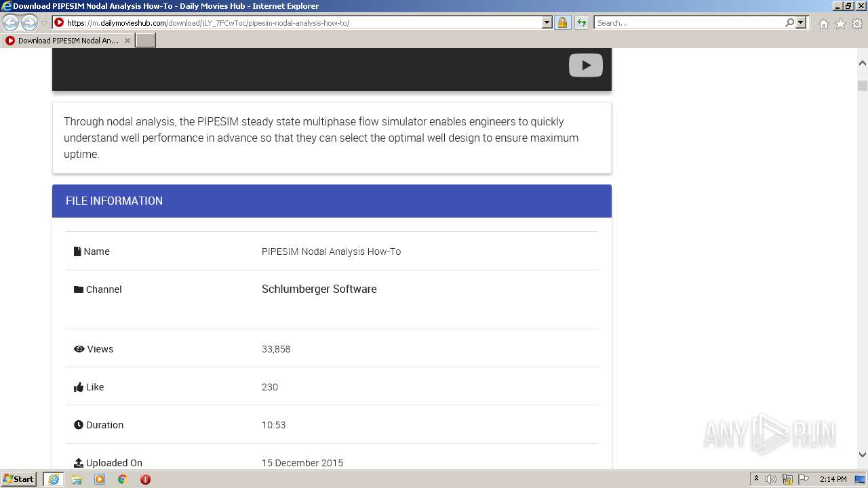Open the Home page icon
868x488 pixels.
[x=823, y=24]
